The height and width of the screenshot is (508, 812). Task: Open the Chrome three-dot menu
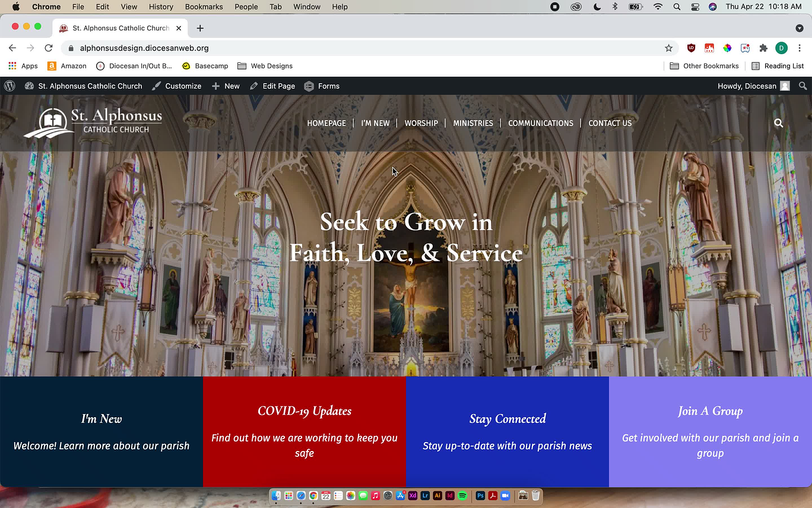click(x=800, y=48)
